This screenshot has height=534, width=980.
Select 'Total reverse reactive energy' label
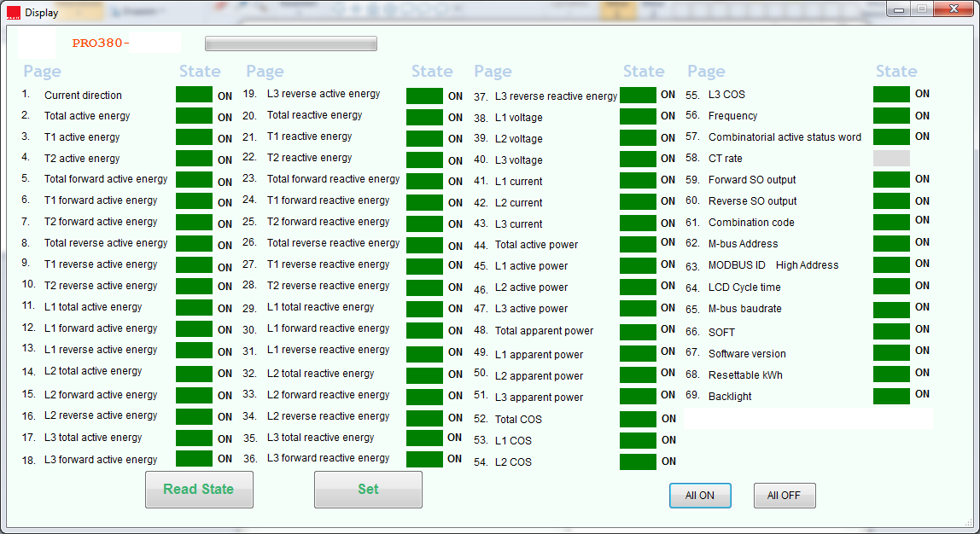pos(333,243)
